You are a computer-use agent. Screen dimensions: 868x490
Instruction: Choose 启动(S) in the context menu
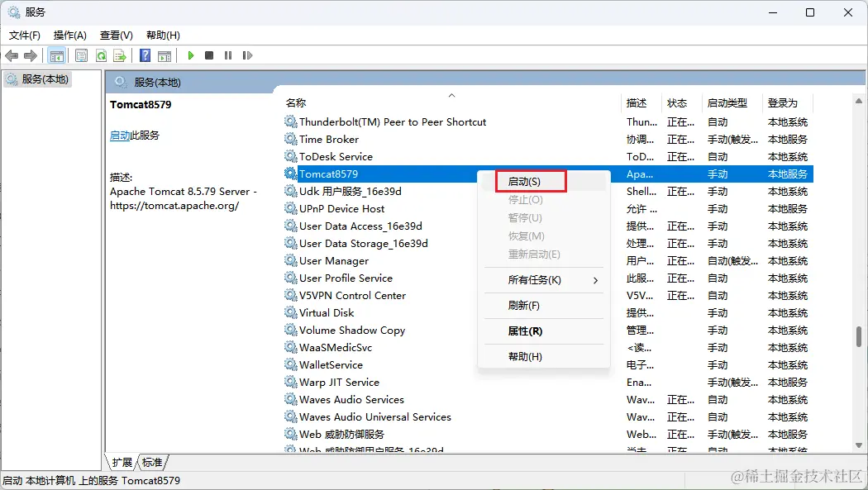point(544,182)
